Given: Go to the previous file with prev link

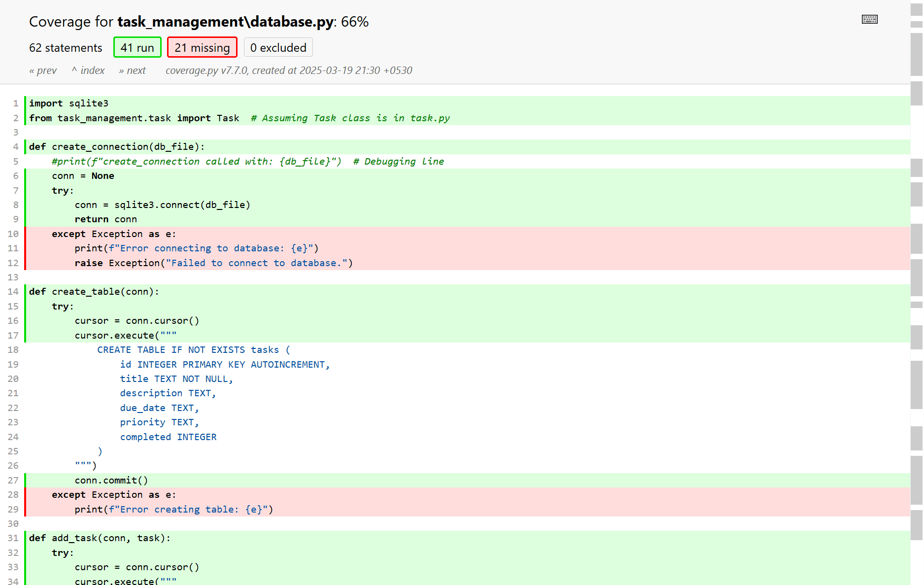Looking at the screenshot, I should (x=43, y=70).
